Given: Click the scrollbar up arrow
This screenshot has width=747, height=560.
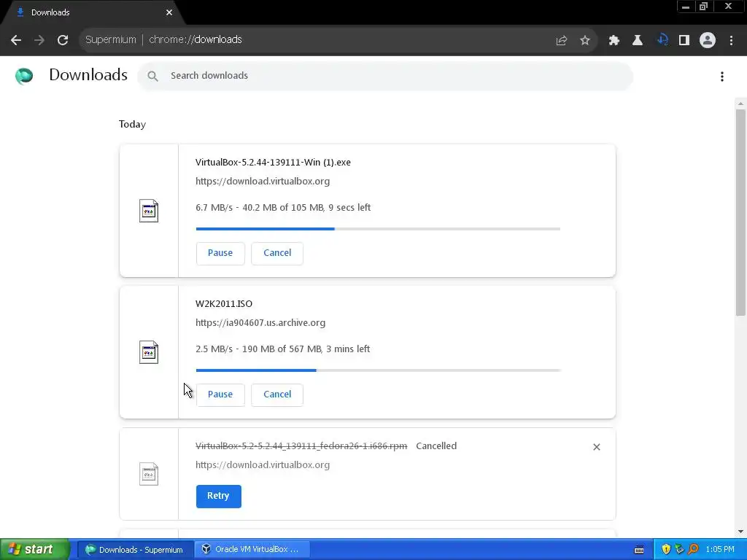Looking at the screenshot, I should click(741, 104).
